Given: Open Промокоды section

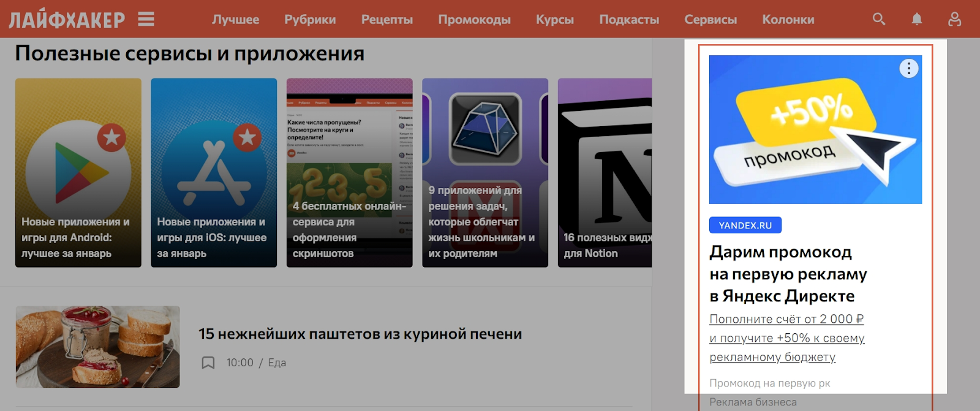Looking at the screenshot, I should [474, 20].
